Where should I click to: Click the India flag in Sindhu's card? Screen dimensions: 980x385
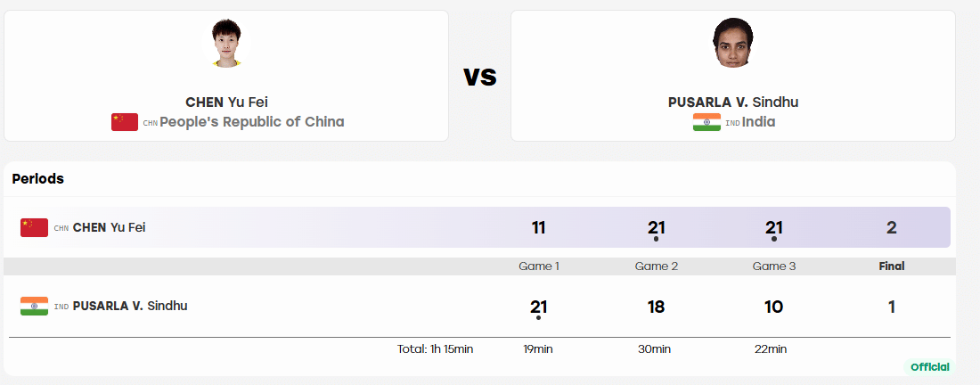(x=706, y=122)
